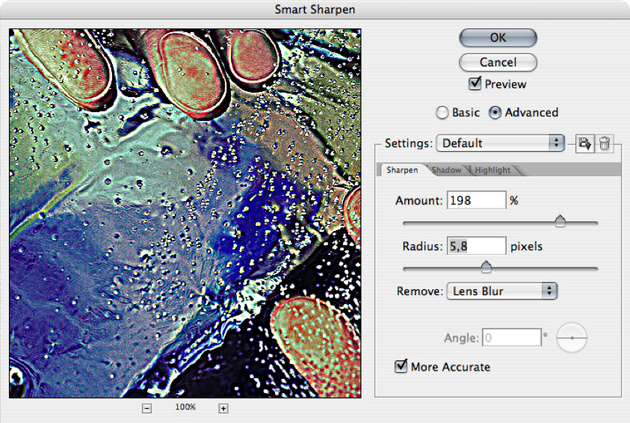The height and width of the screenshot is (423, 630).
Task: Zoom out the preview with minus button
Action: point(146,408)
